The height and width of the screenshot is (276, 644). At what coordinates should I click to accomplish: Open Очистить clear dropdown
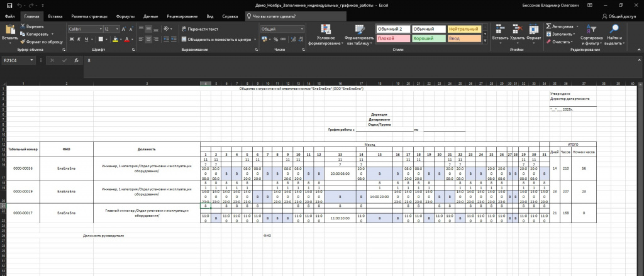coord(560,41)
